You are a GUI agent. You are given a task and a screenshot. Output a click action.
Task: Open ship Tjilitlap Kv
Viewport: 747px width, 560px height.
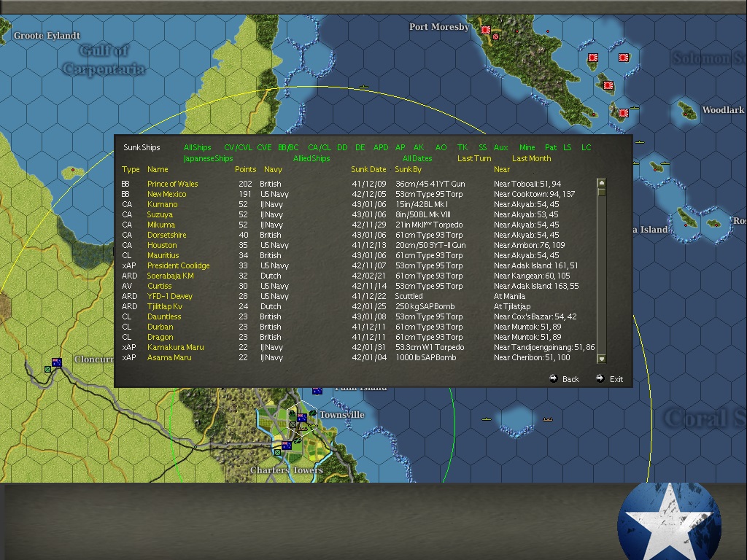[x=165, y=307]
